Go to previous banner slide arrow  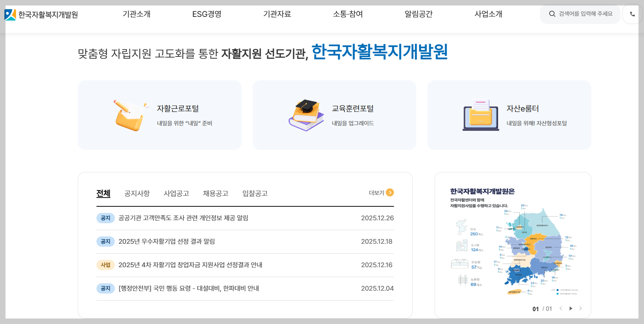click(561, 308)
